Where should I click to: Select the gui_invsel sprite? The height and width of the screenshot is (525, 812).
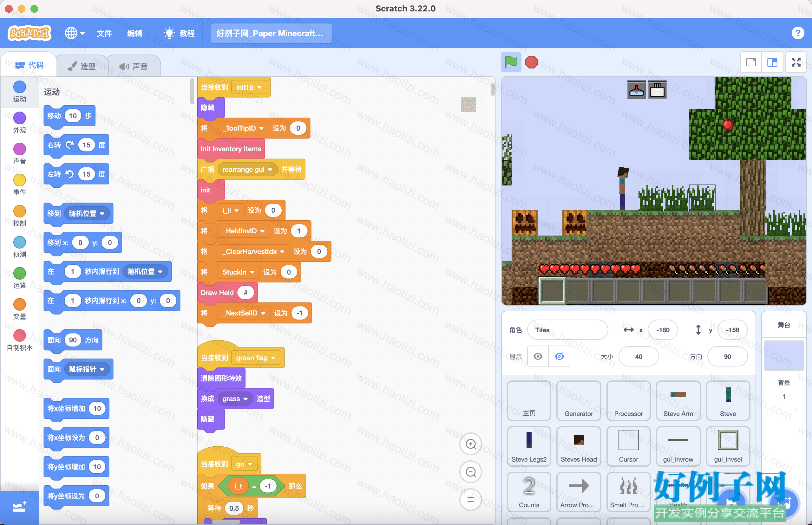pos(728,446)
